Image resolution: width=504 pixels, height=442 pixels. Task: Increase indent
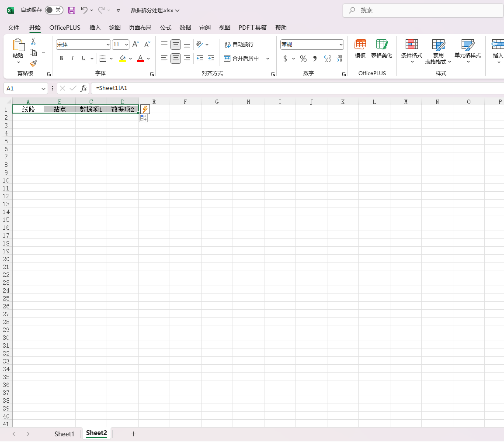coord(211,59)
